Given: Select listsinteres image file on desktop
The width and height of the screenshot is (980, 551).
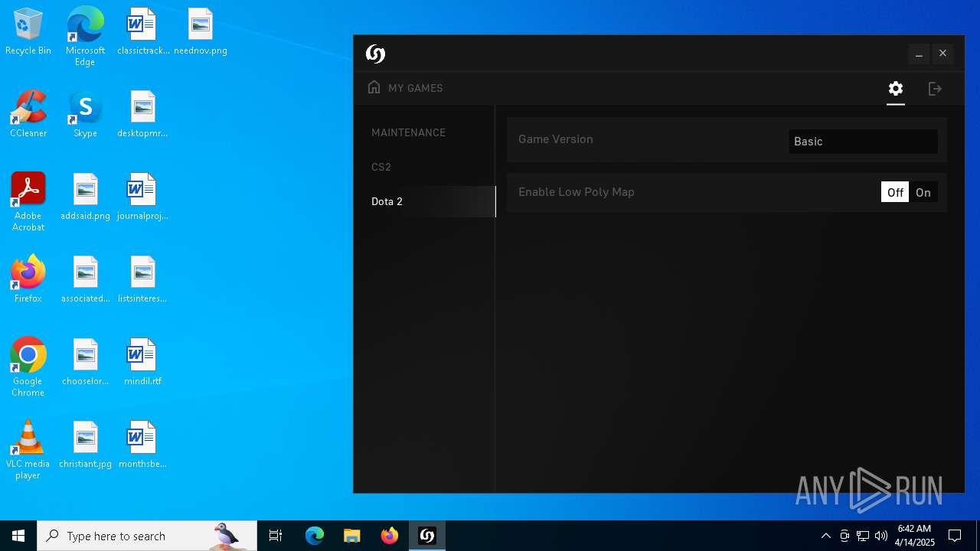Looking at the screenshot, I should point(142,280).
